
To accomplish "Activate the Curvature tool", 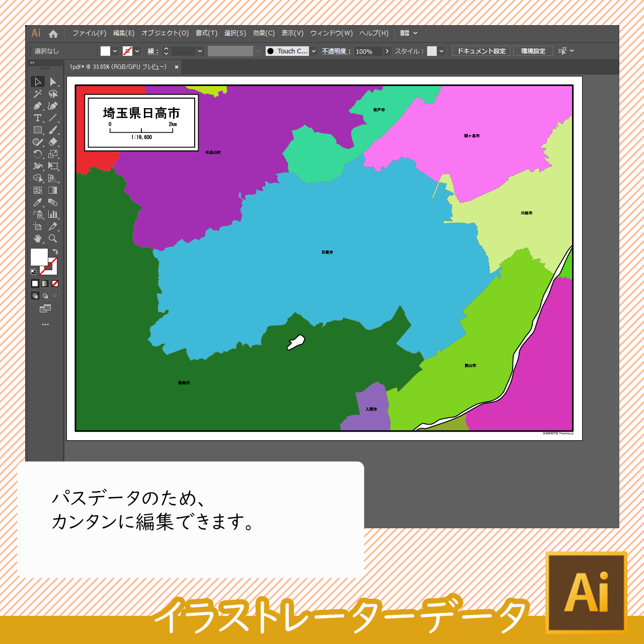I will 53,106.
